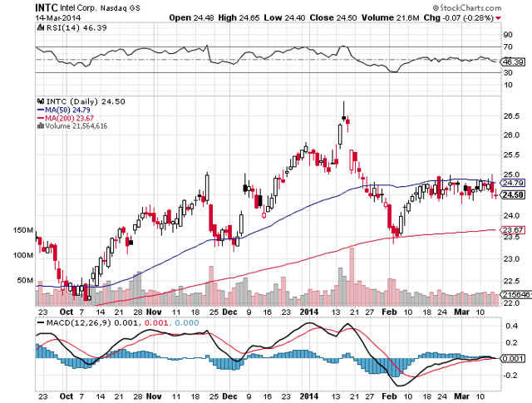Click the High 24.65 value
The image size is (532, 403).
click(x=239, y=17)
